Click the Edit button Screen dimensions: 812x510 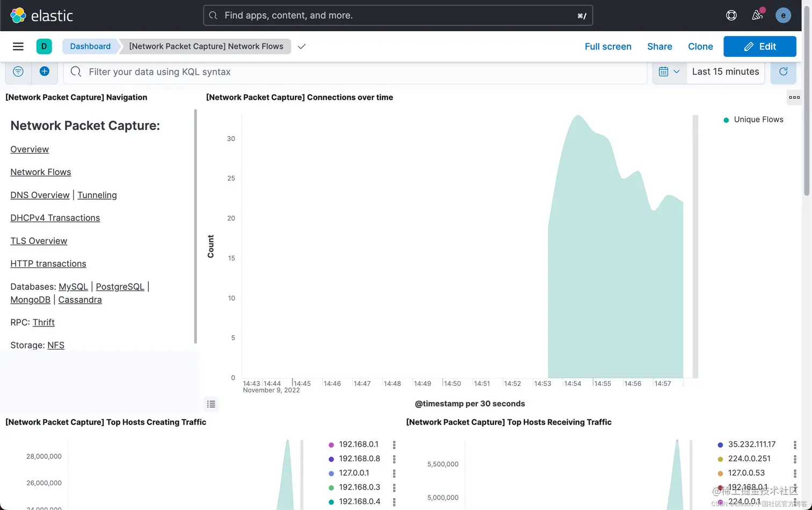(x=760, y=46)
